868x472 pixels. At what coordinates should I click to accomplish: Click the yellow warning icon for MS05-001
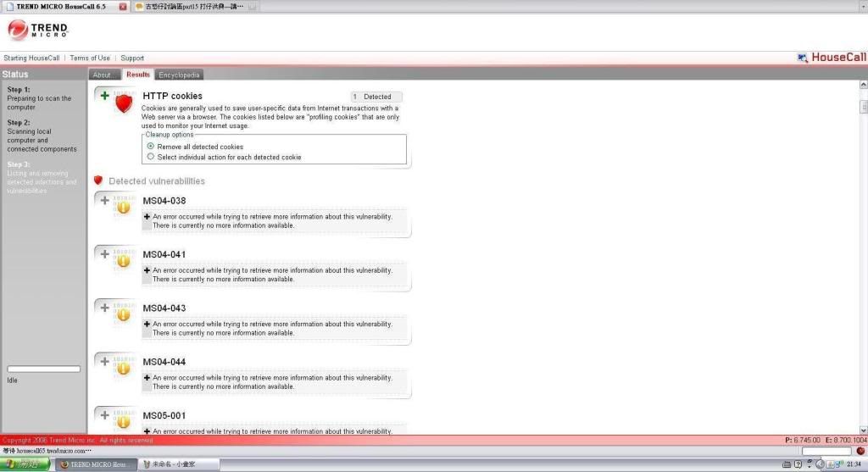tap(123, 422)
